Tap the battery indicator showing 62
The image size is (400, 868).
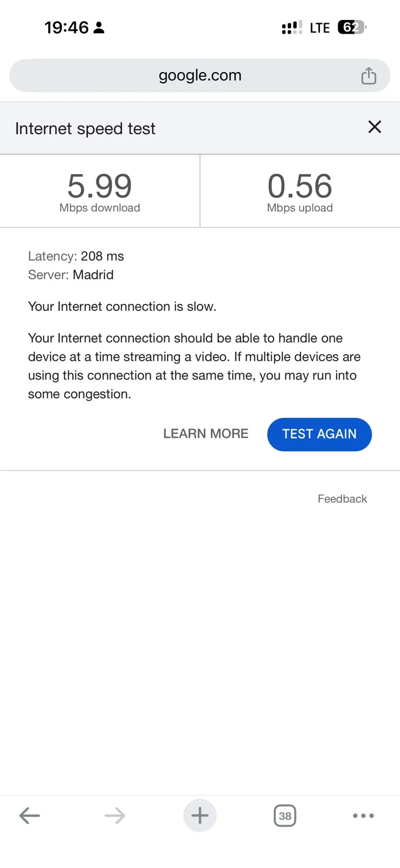352,27
